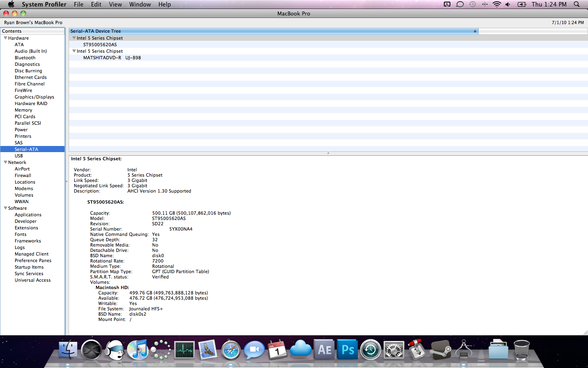The width and height of the screenshot is (588, 368).
Task: Launch After Effects from the Dock
Action: tap(324, 350)
